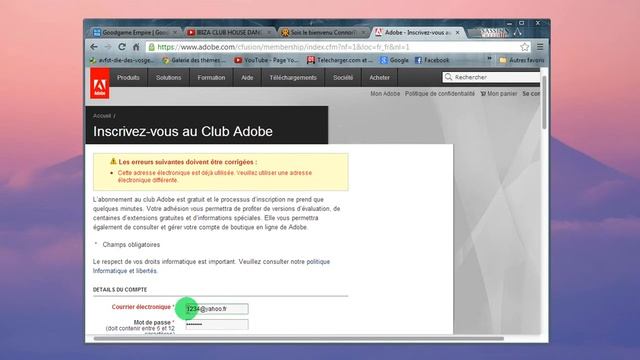640x360 pixels.
Task: Click the page vertical scrollbar thumb
Action: click(544, 102)
